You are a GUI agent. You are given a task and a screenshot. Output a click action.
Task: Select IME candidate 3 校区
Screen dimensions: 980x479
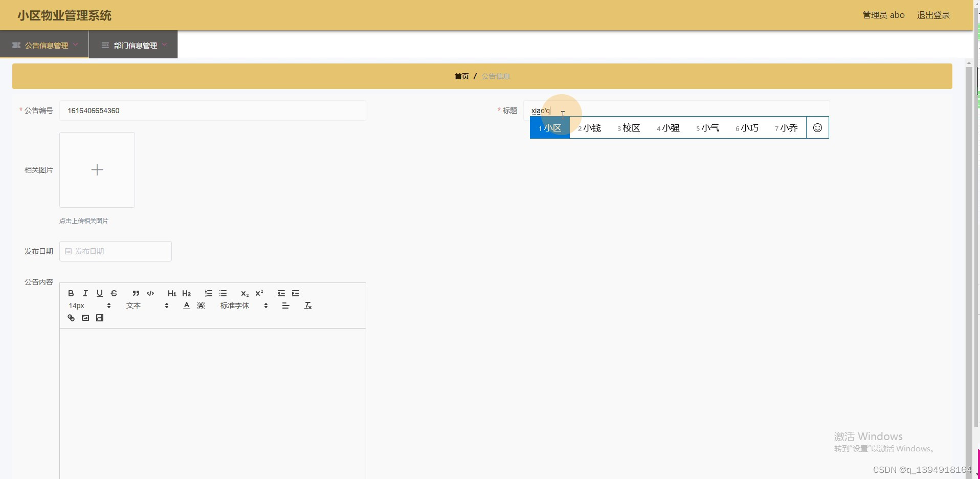tap(629, 128)
